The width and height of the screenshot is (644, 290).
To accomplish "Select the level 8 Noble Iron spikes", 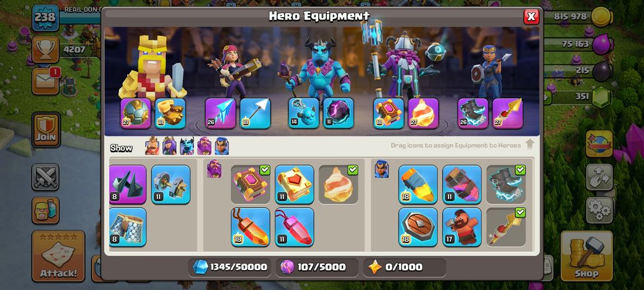I will (128, 184).
